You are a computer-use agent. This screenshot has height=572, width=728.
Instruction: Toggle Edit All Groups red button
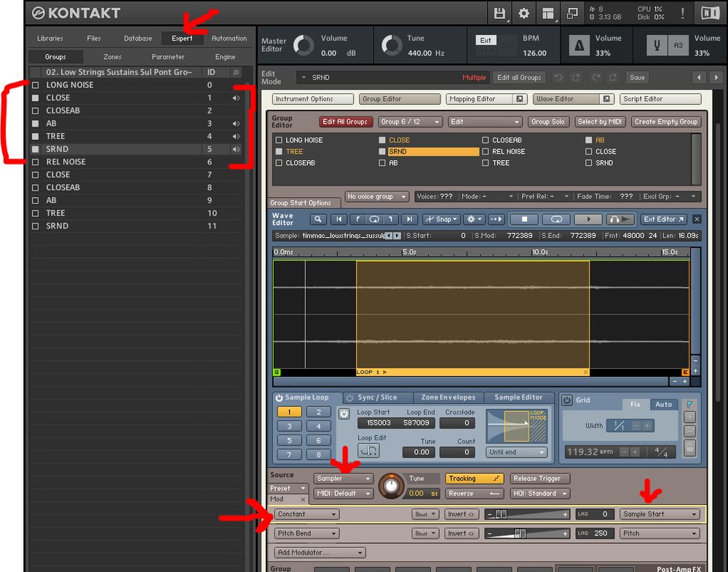[x=345, y=122]
